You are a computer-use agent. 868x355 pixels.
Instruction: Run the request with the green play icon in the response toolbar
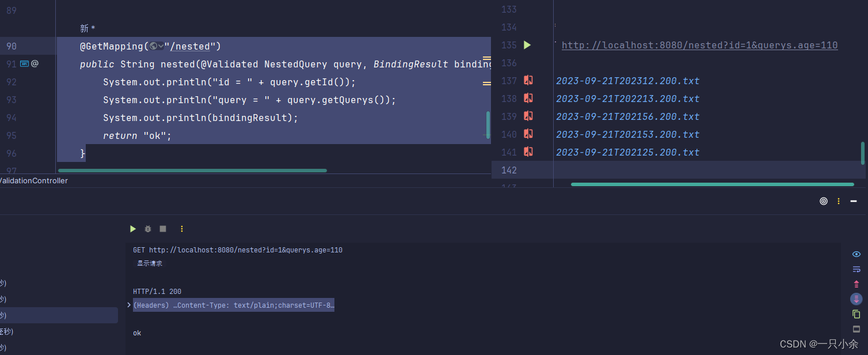click(133, 229)
